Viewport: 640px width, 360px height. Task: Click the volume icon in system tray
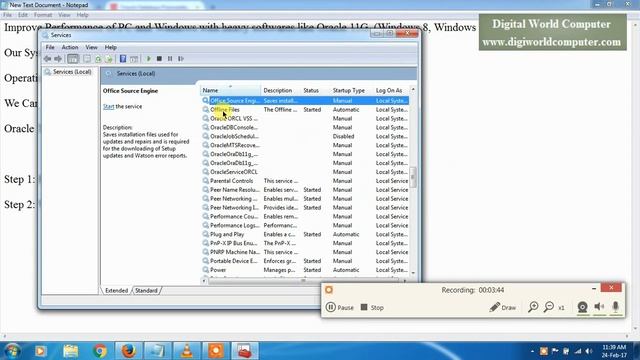coord(589,351)
